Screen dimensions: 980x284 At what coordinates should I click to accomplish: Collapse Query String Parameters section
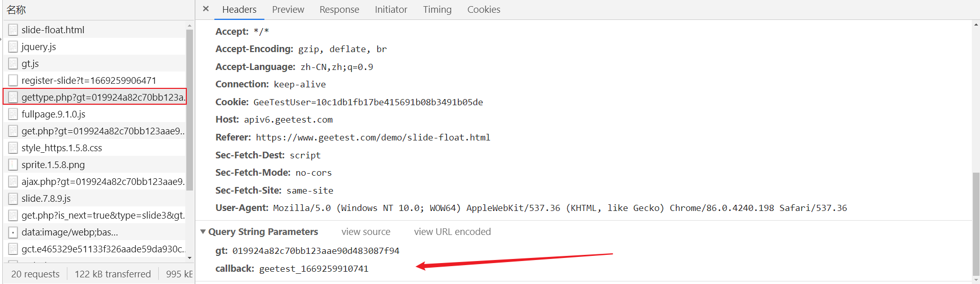click(203, 231)
